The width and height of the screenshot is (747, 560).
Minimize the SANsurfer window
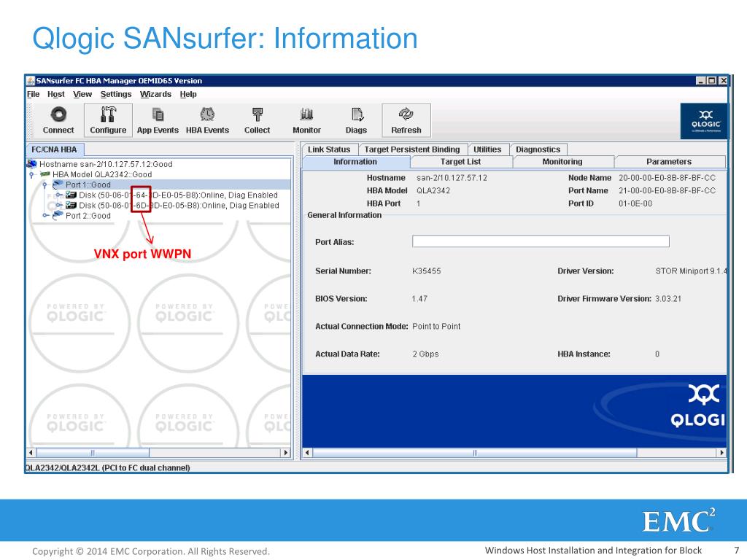click(700, 80)
